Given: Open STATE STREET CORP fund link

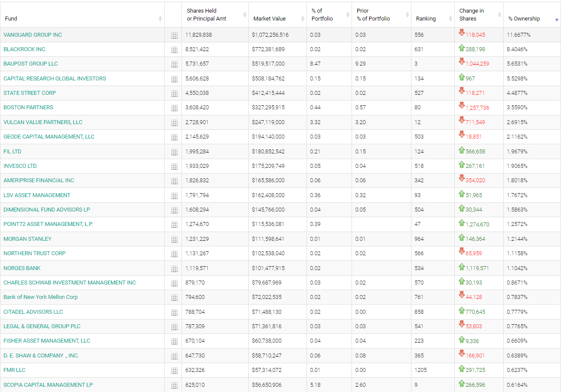Looking at the screenshot, I should [x=30, y=93].
